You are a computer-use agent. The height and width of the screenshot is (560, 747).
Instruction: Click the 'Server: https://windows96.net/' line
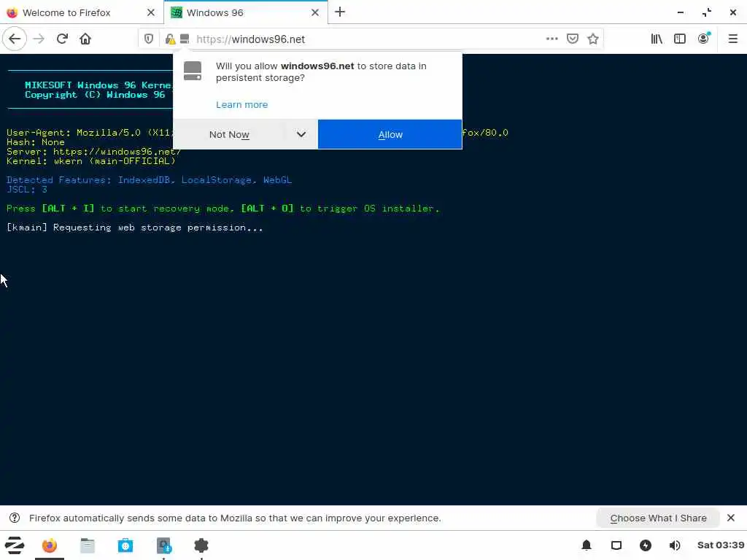(94, 152)
